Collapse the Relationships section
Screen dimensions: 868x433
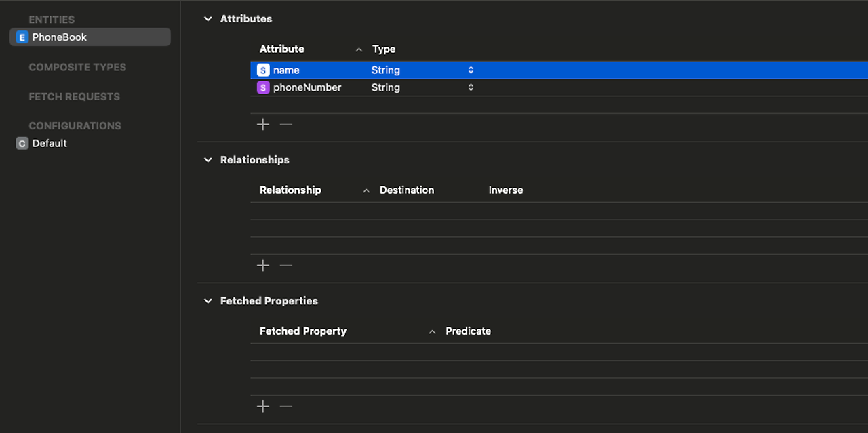pyautogui.click(x=208, y=160)
